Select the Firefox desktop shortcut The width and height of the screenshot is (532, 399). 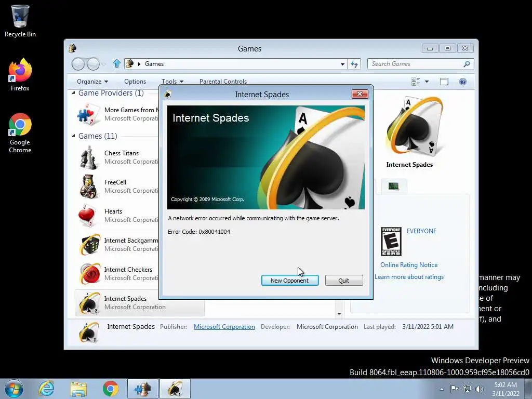(x=20, y=75)
